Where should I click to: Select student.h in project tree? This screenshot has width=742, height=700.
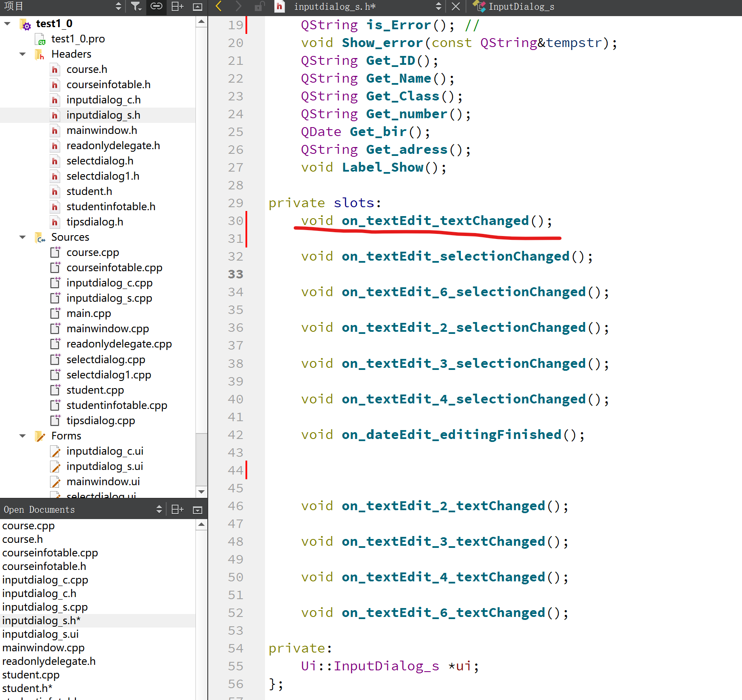pyautogui.click(x=89, y=192)
